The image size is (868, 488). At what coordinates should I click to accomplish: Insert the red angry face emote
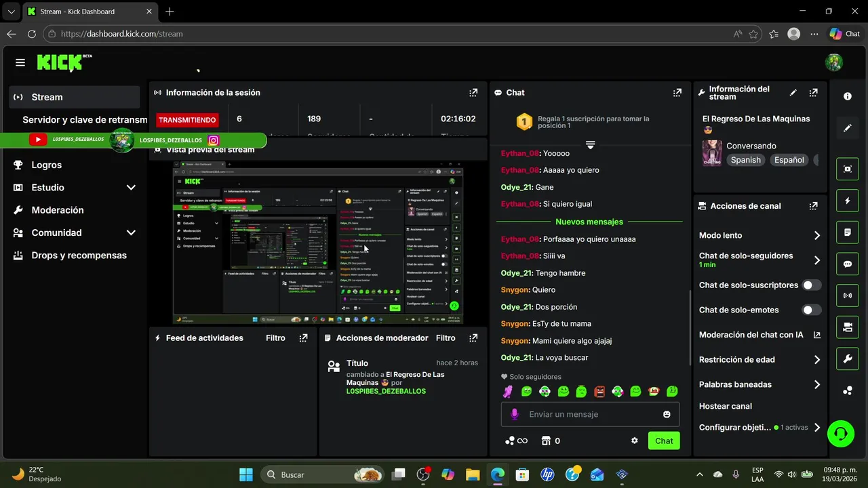click(x=599, y=391)
